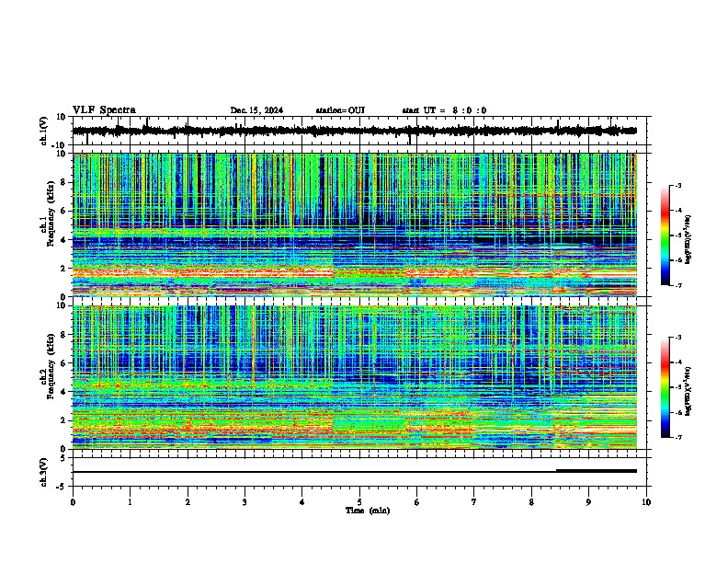Click time axis tick label 4
This screenshot has height=563, width=728.
(x=302, y=502)
